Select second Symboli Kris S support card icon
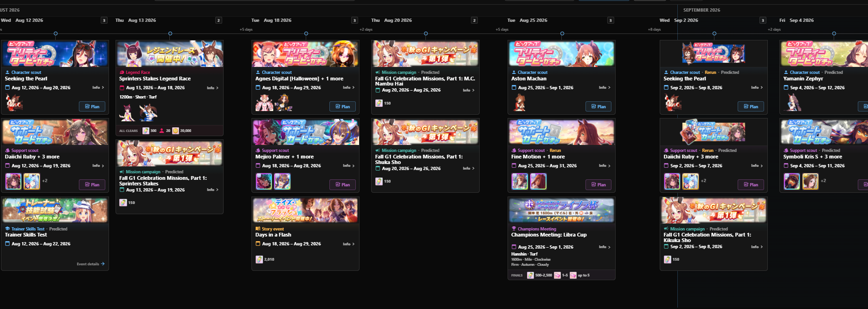 [810, 181]
